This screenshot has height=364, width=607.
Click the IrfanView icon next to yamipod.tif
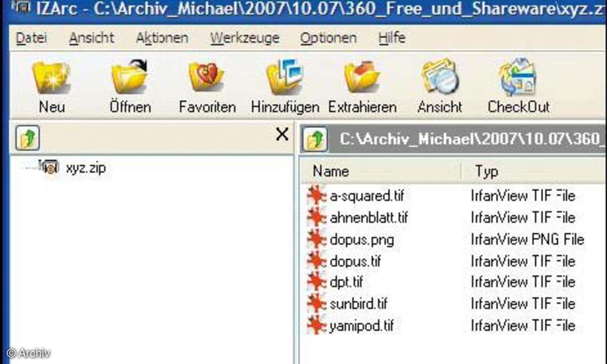click(x=317, y=325)
